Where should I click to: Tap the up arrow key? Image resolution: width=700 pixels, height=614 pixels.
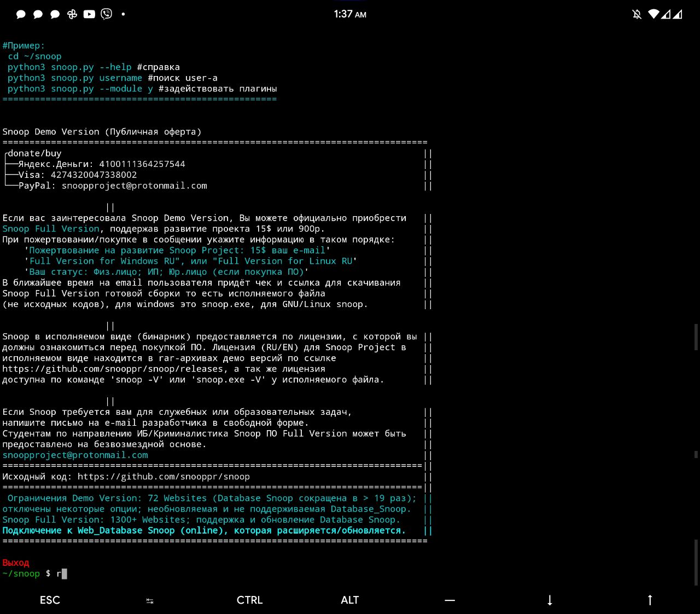(x=650, y=600)
